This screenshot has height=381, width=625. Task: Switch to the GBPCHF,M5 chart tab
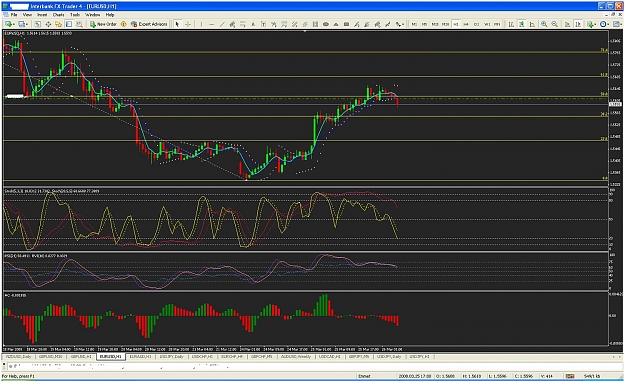coord(261,356)
